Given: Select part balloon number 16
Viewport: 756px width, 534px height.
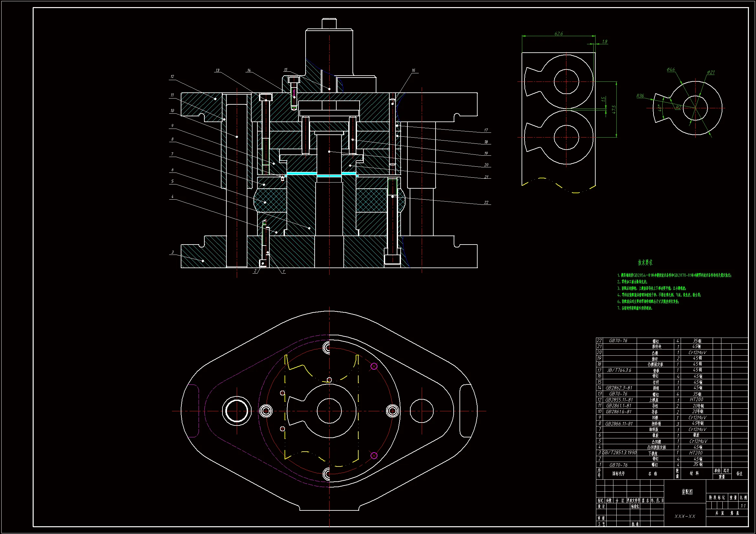Looking at the screenshot, I should (x=413, y=70).
